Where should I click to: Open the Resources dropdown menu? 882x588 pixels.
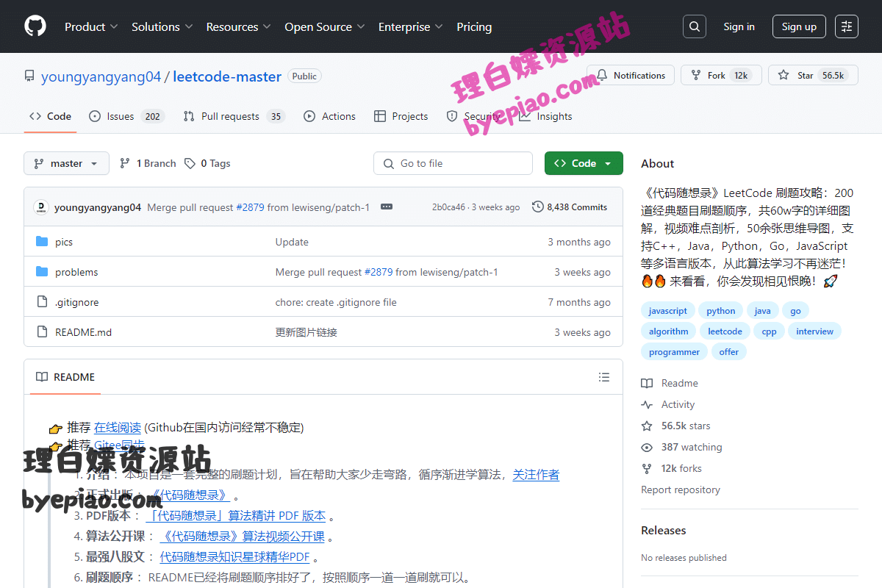[x=239, y=26]
